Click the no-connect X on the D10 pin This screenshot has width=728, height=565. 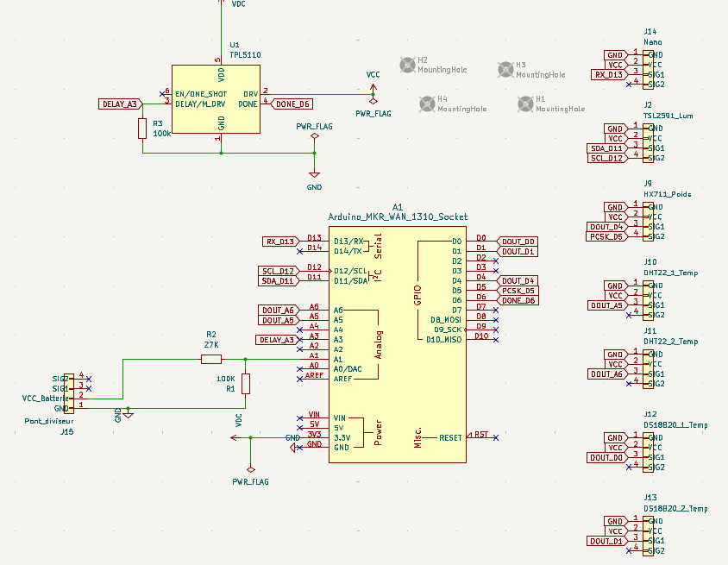pos(496,340)
